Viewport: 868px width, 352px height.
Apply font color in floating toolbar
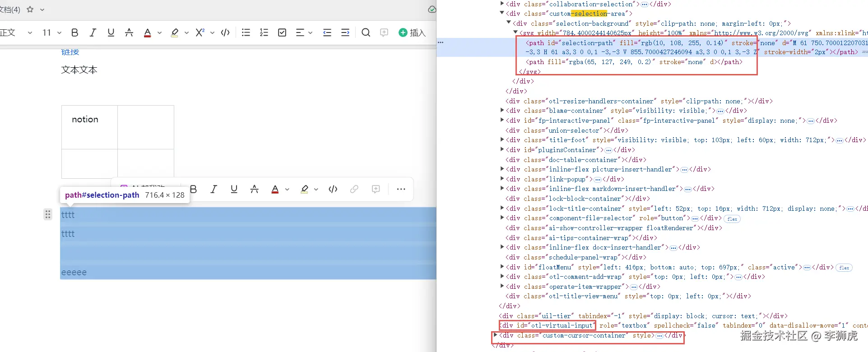click(x=275, y=189)
